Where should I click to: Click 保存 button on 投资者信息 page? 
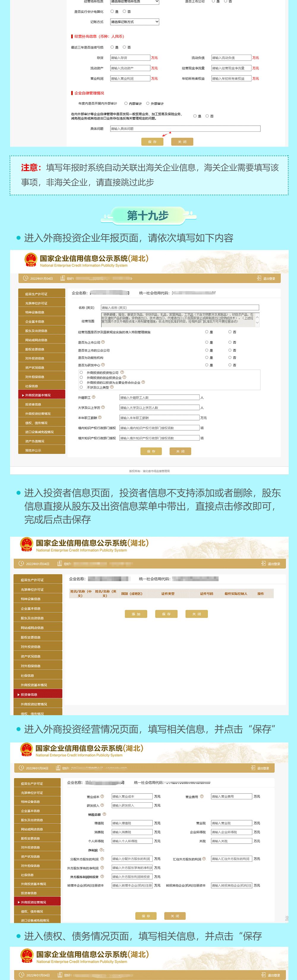point(166,614)
